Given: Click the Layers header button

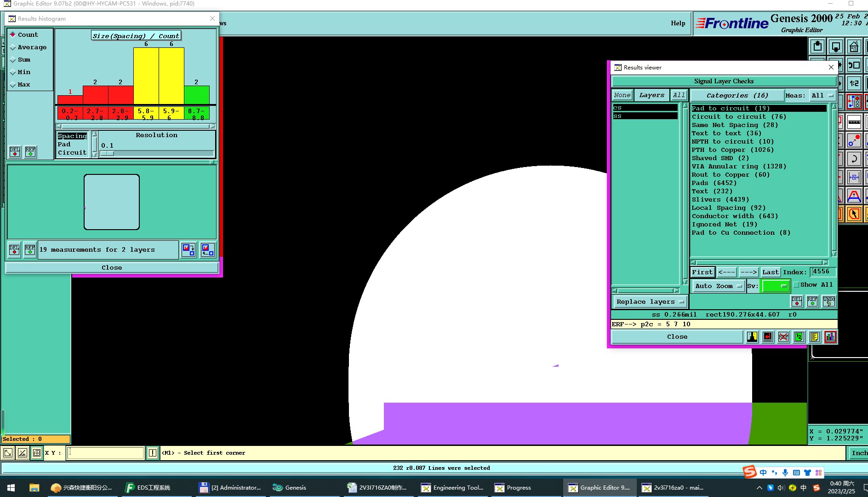Looking at the screenshot, I should click(x=651, y=95).
